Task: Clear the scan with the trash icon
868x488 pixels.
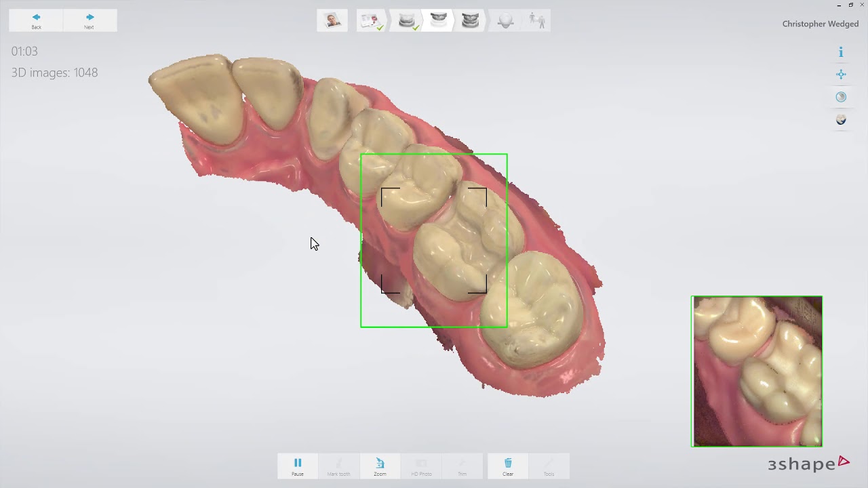Action: point(508,466)
